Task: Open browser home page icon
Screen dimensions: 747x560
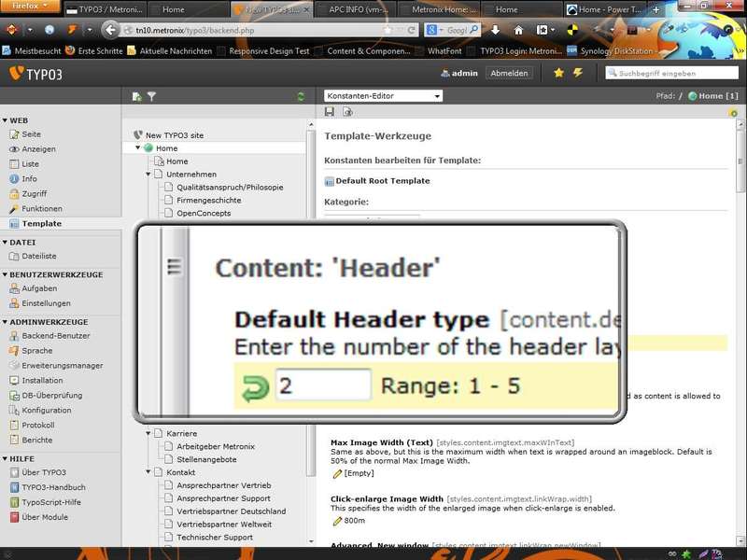Action: pos(518,30)
